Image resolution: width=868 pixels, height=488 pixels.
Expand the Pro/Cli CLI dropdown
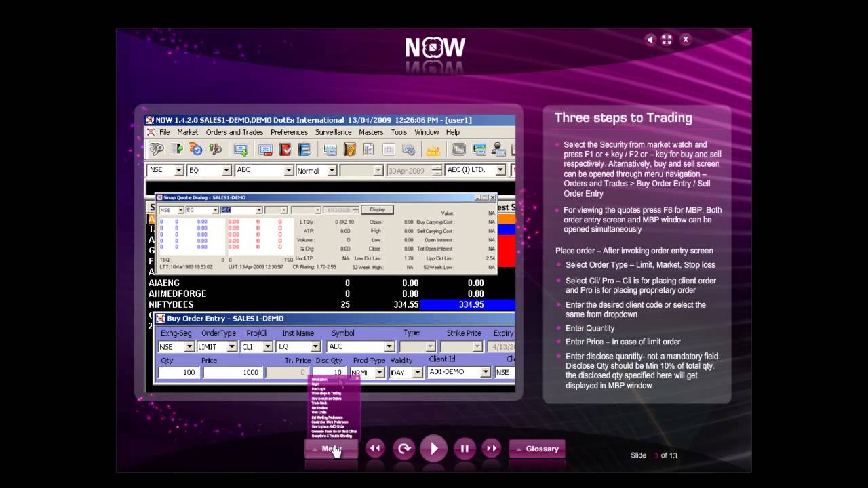click(x=268, y=346)
